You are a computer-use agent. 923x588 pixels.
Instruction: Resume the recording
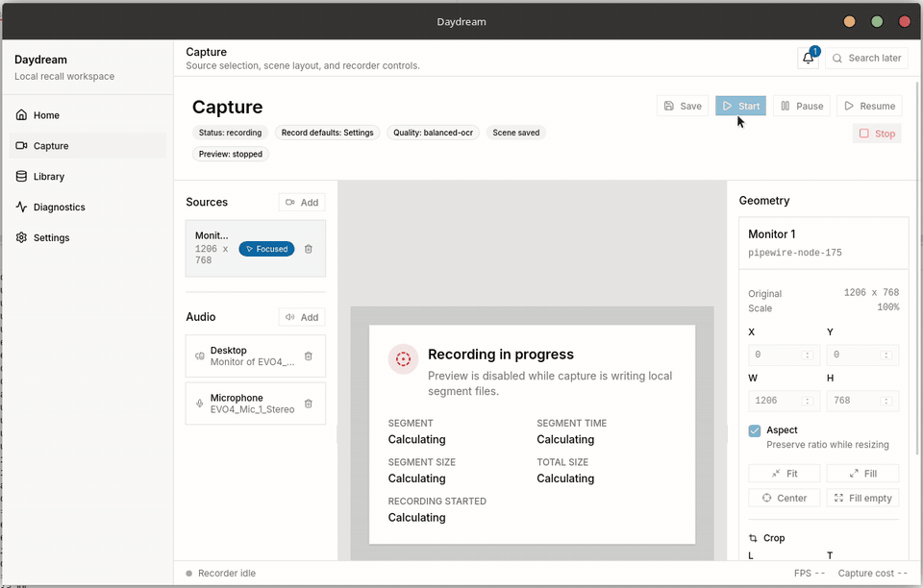[x=869, y=106]
